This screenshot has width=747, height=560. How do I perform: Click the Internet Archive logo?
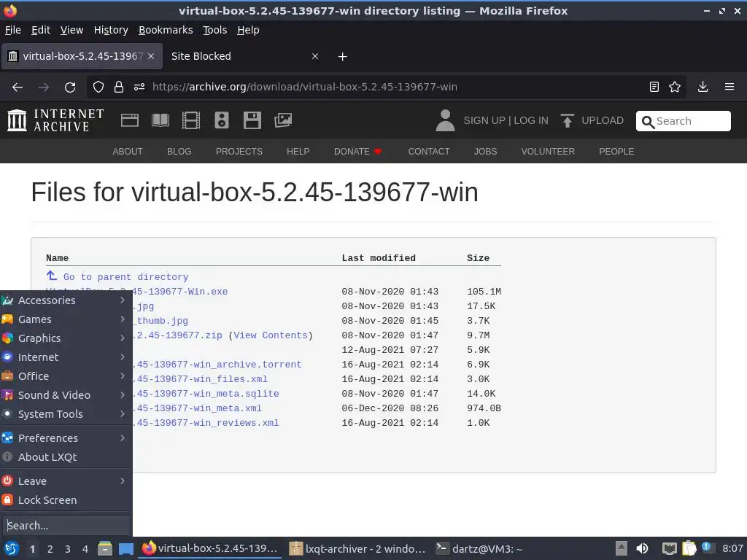tap(55, 120)
